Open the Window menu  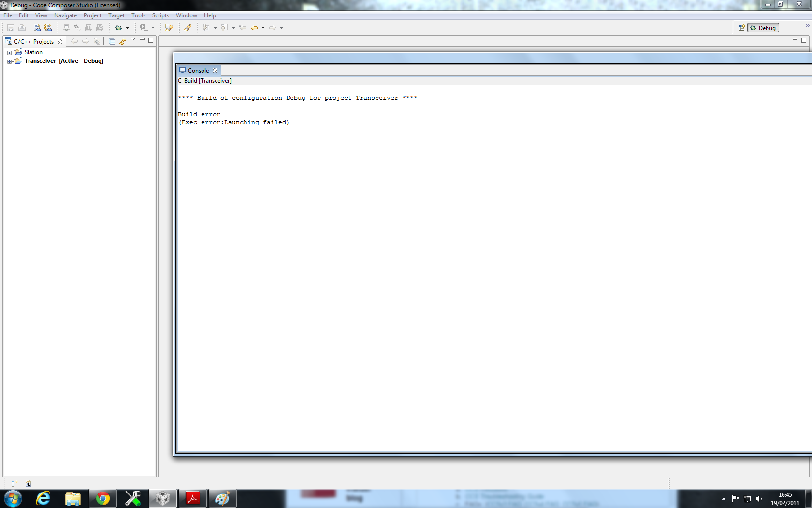pyautogui.click(x=186, y=15)
